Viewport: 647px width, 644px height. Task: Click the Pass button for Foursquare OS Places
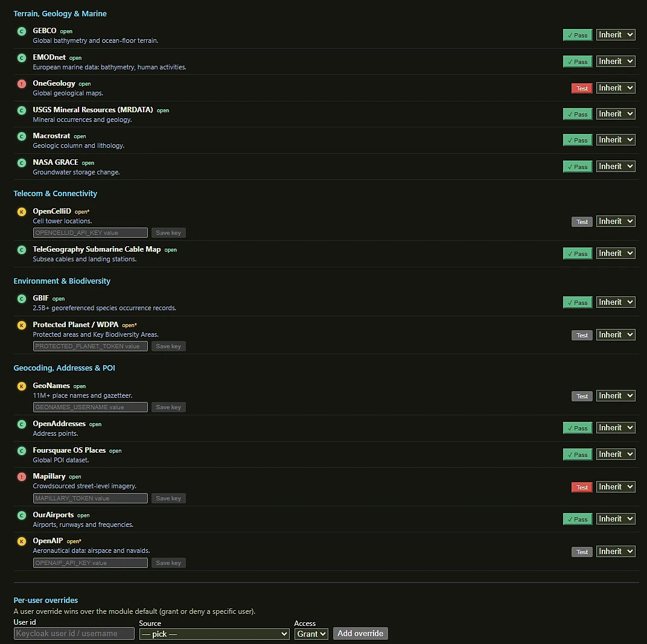(x=578, y=454)
